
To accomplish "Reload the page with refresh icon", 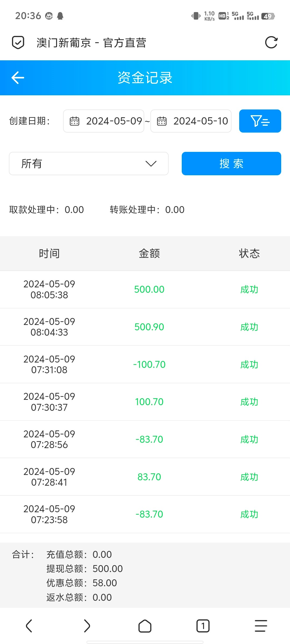I will click(271, 42).
